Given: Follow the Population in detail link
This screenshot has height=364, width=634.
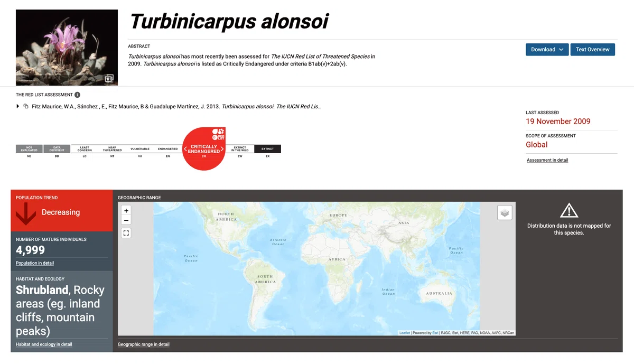Looking at the screenshot, I should [x=35, y=263].
